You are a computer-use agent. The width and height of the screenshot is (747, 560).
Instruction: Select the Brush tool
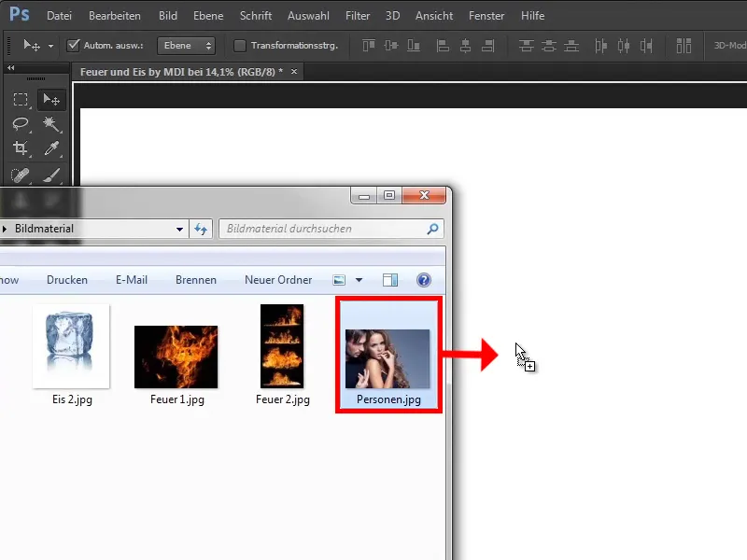[x=51, y=175]
